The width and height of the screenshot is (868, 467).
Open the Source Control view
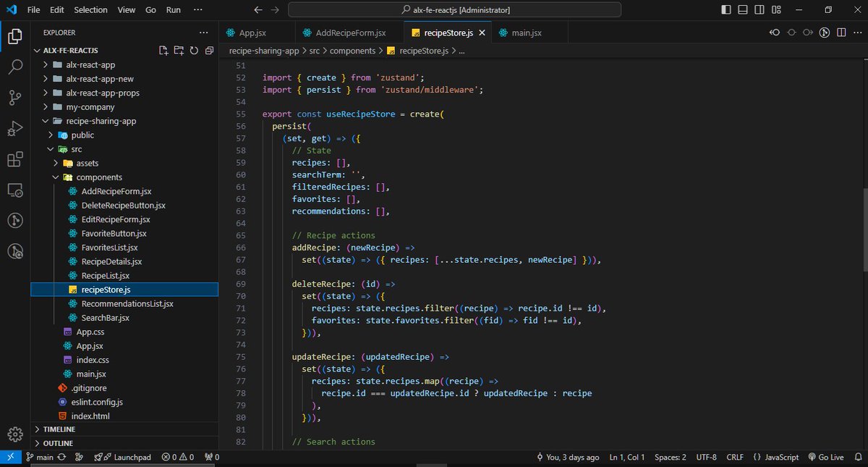point(15,98)
